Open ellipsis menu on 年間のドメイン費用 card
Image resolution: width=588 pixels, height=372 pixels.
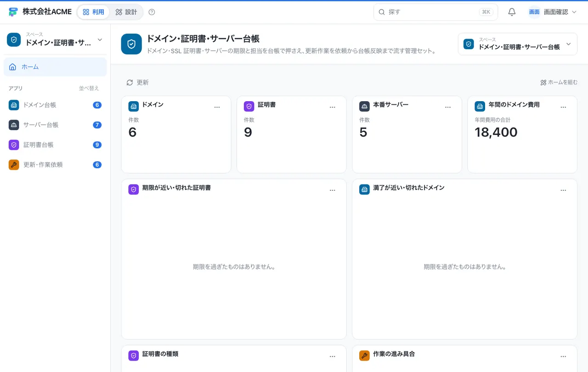564,107
